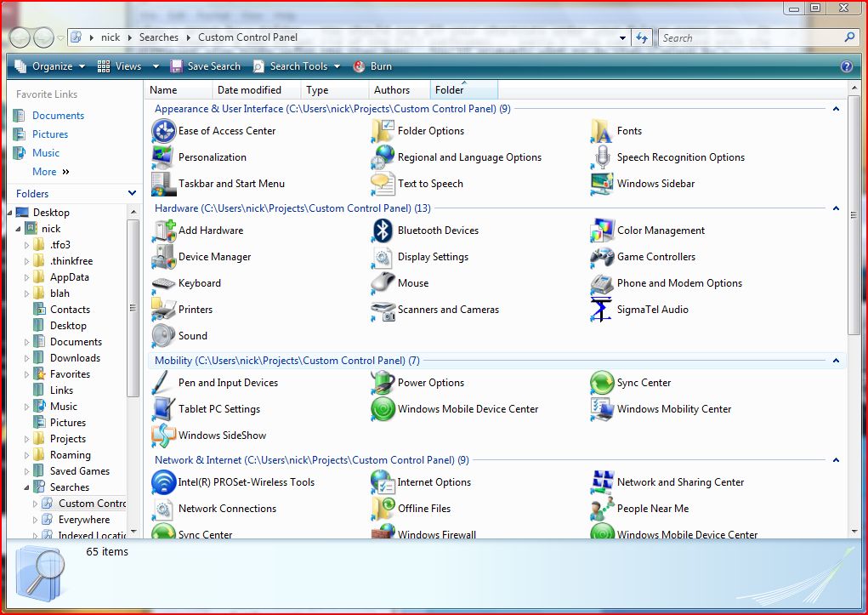Open the Game Controllers gamepad icon
The height and width of the screenshot is (615, 868).
tap(602, 257)
